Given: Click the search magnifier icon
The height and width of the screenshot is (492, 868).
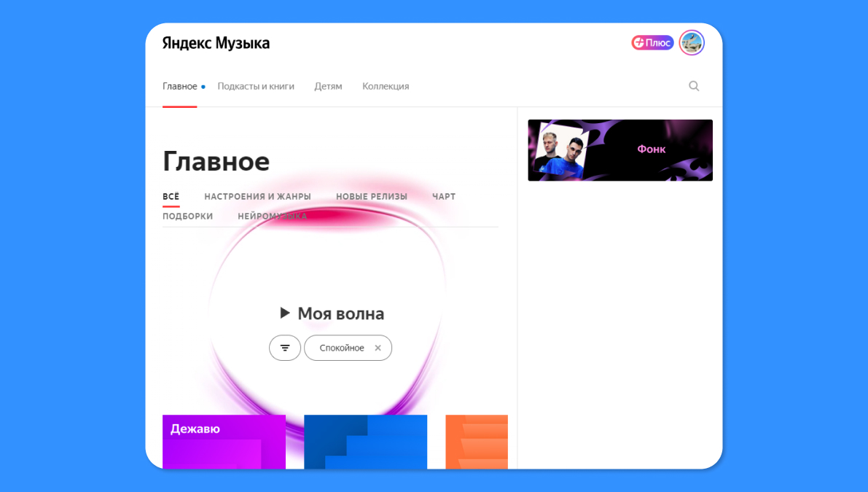Looking at the screenshot, I should pos(694,86).
